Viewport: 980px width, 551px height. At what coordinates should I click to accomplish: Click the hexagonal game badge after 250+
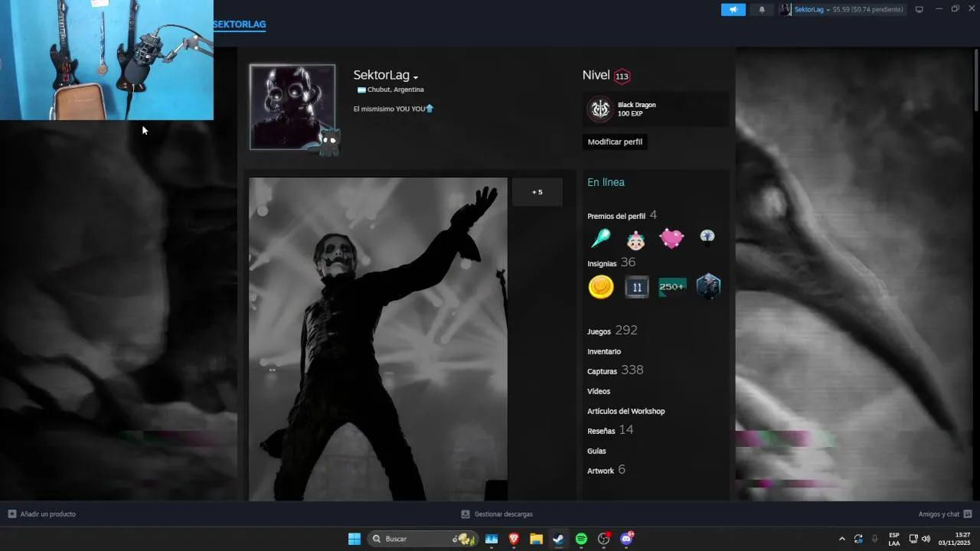coord(708,287)
